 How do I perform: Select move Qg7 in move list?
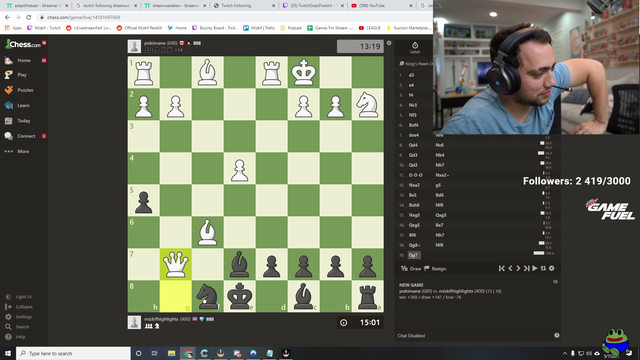pyautogui.click(x=413, y=255)
